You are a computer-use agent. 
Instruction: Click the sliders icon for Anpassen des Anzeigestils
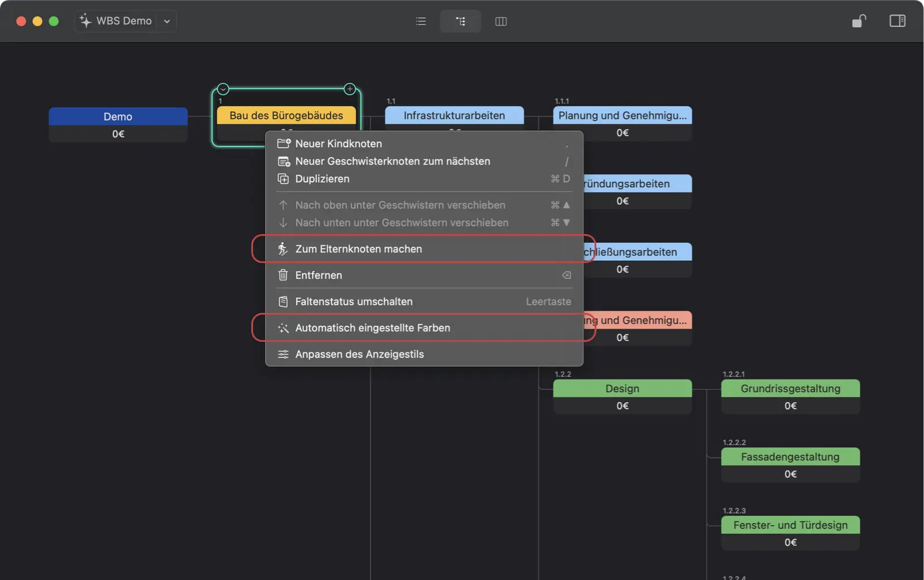[283, 355]
